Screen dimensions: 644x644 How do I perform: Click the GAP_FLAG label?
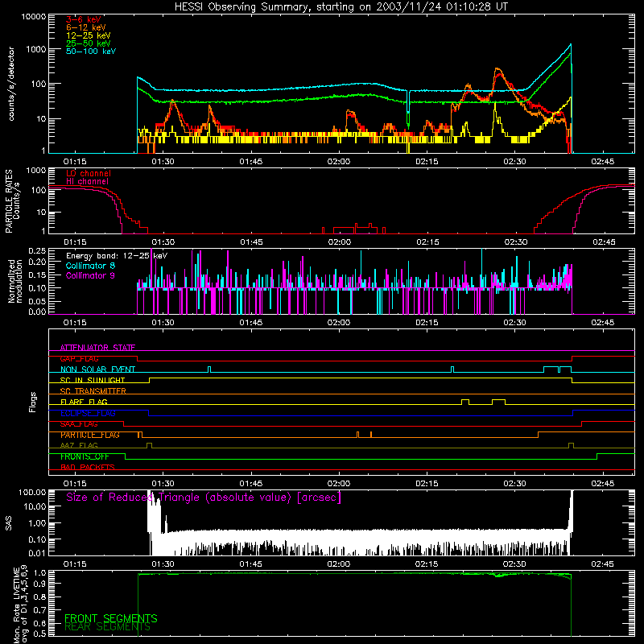click(x=79, y=358)
